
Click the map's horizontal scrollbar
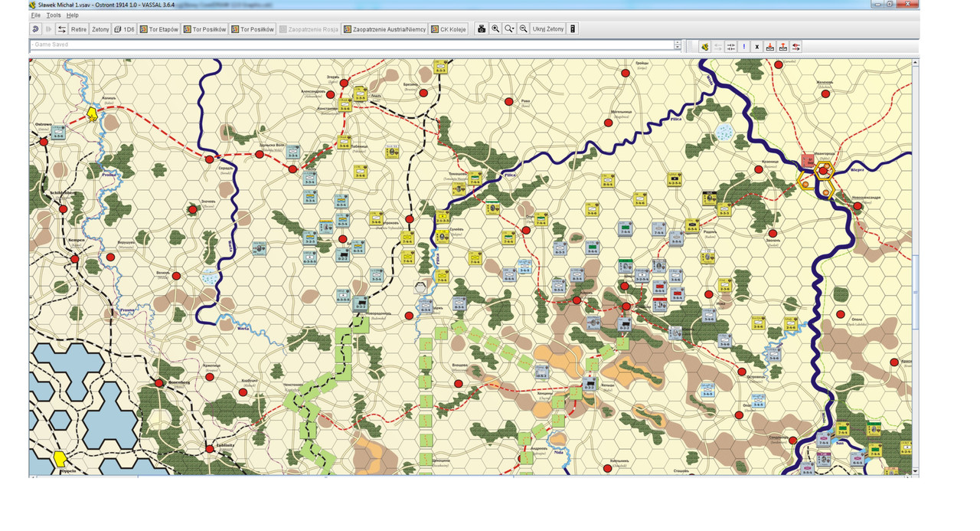point(471,476)
